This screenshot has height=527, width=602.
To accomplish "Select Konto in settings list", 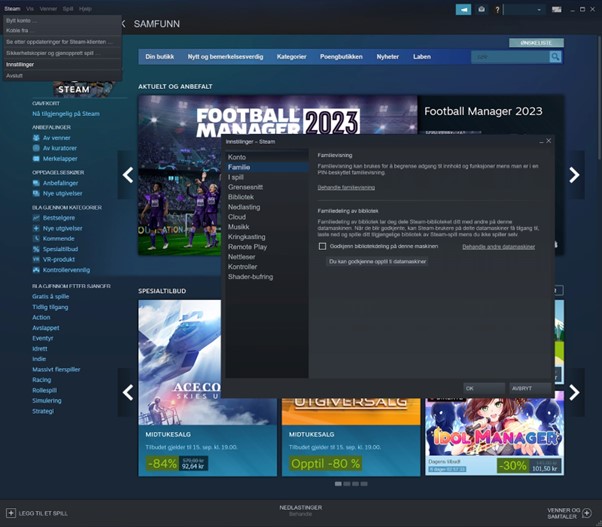I will 266,157.
